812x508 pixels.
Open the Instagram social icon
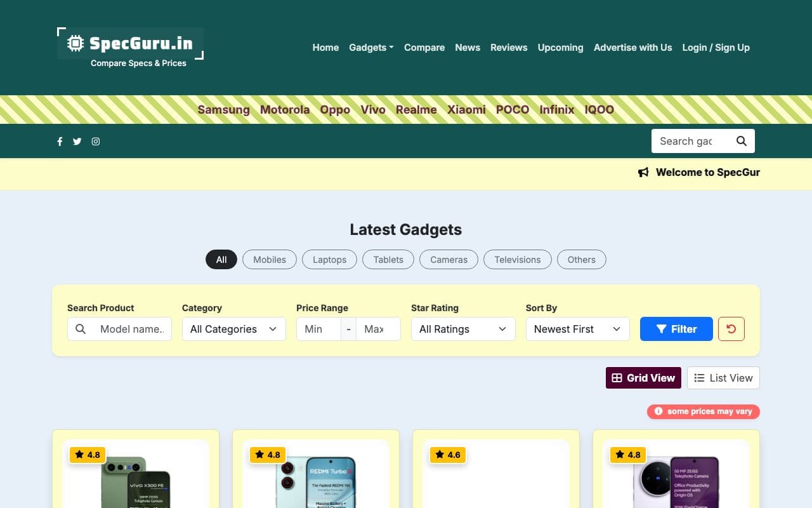(x=96, y=142)
